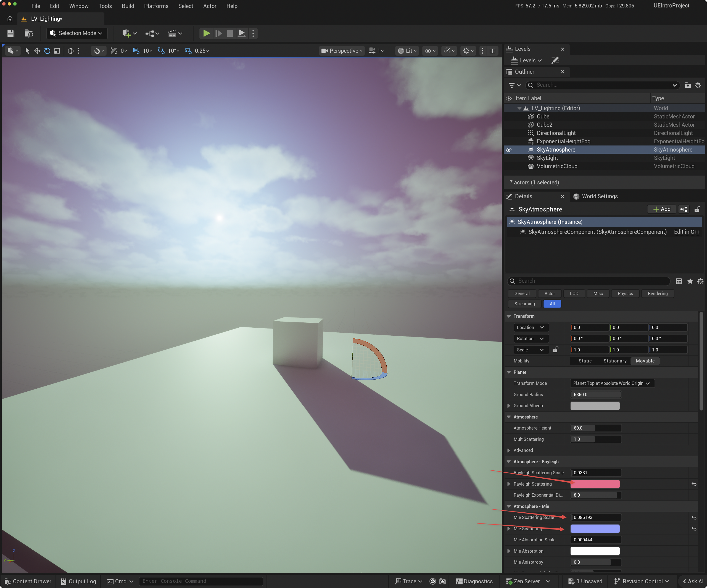Open the property matrix table icon
The height and width of the screenshot is (588, 707).
pos(679,281)
